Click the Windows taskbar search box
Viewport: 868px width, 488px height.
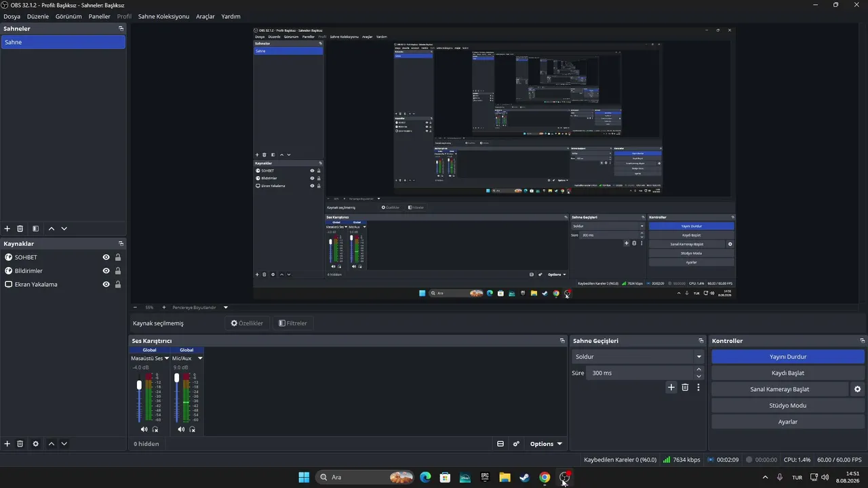[365, 477]
